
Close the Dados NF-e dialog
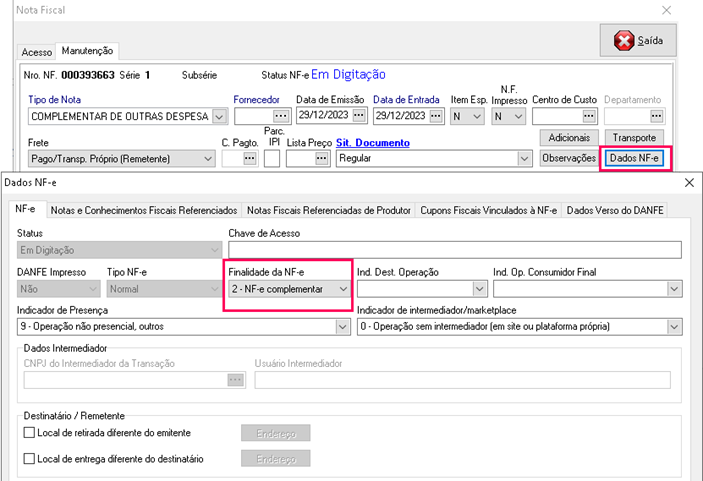pyautogui.click(x=689, y=182)
